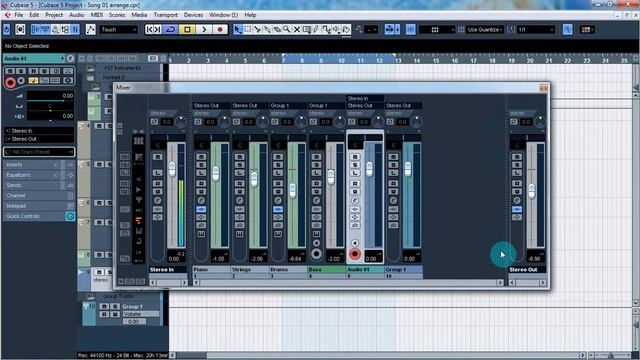
Task: Click inspector record enable button for Audio #1
Action: point(10,83)
